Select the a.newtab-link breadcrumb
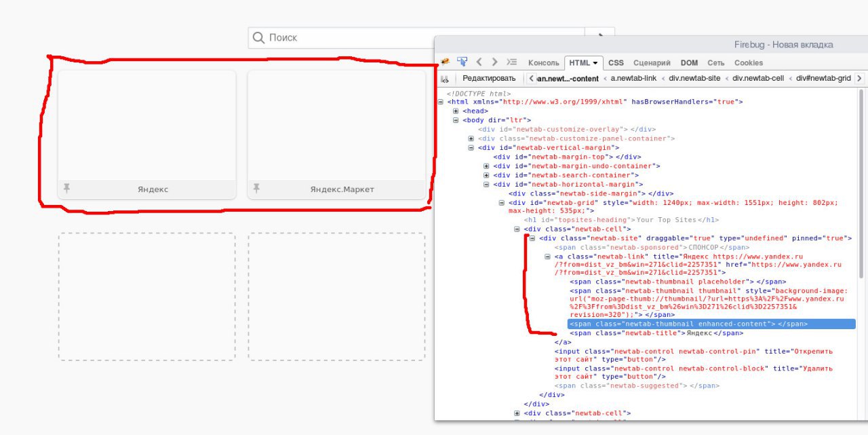Screen dimensions: 868x435 coord(633,79)
